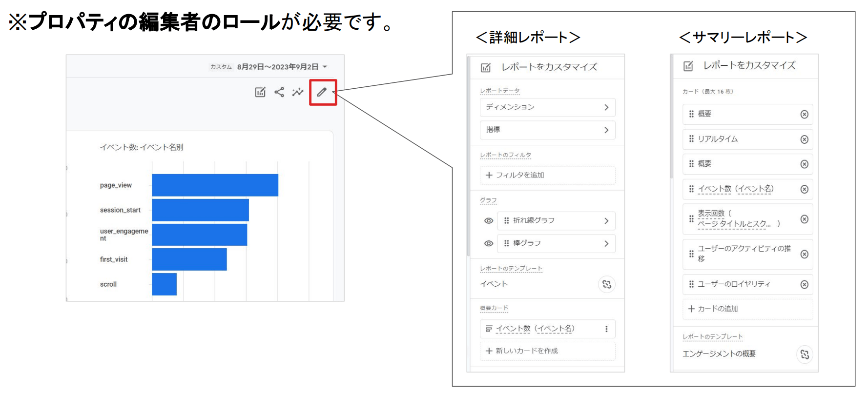Image resolution: width=868 pixels, height=393 pixels.
Task: Open the カスタム date range dropdown
Action: [x=269, y=67]
